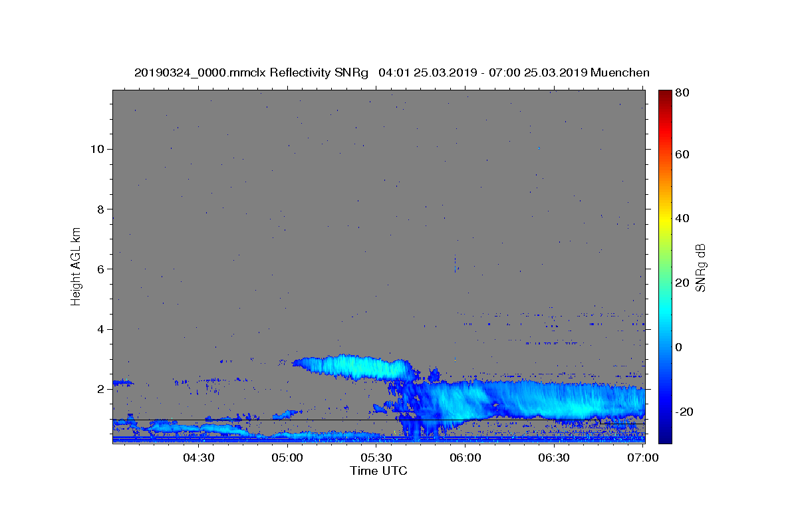798x532 pixels.
Task: Click the yellow band of the colorbar
Action: tap(665, 219)
